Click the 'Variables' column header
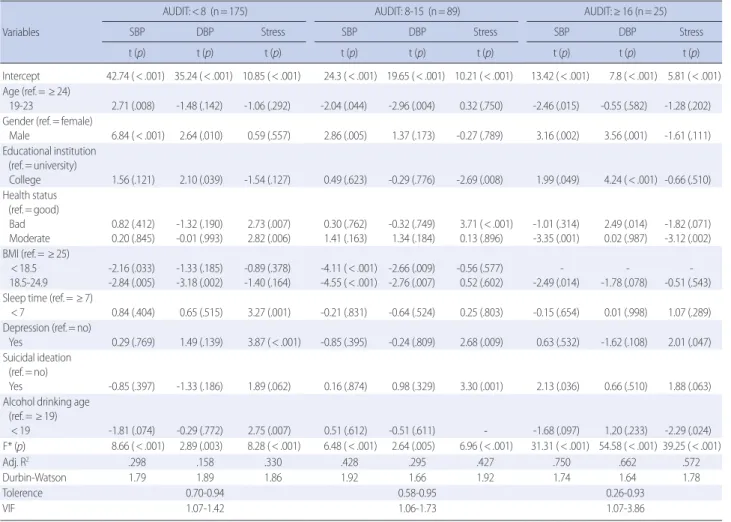The image size is (731, 522). coord(21,32)
